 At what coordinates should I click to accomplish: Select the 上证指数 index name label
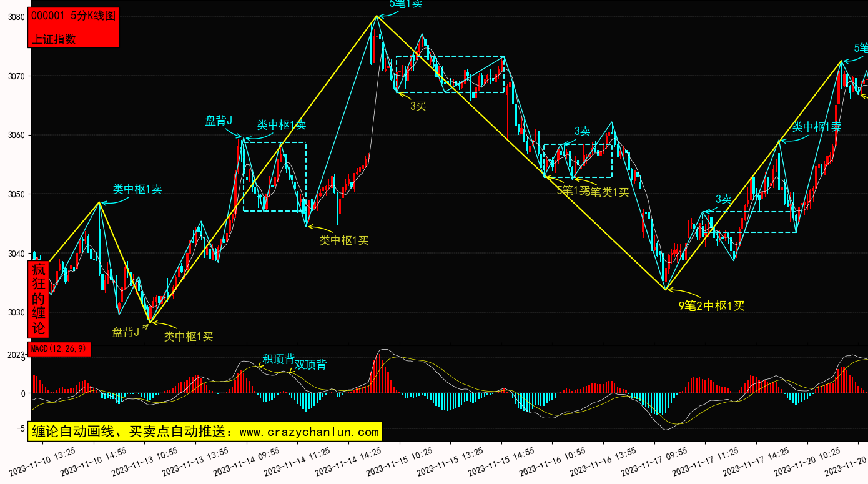pyautogui.click(x=54, y=39)
